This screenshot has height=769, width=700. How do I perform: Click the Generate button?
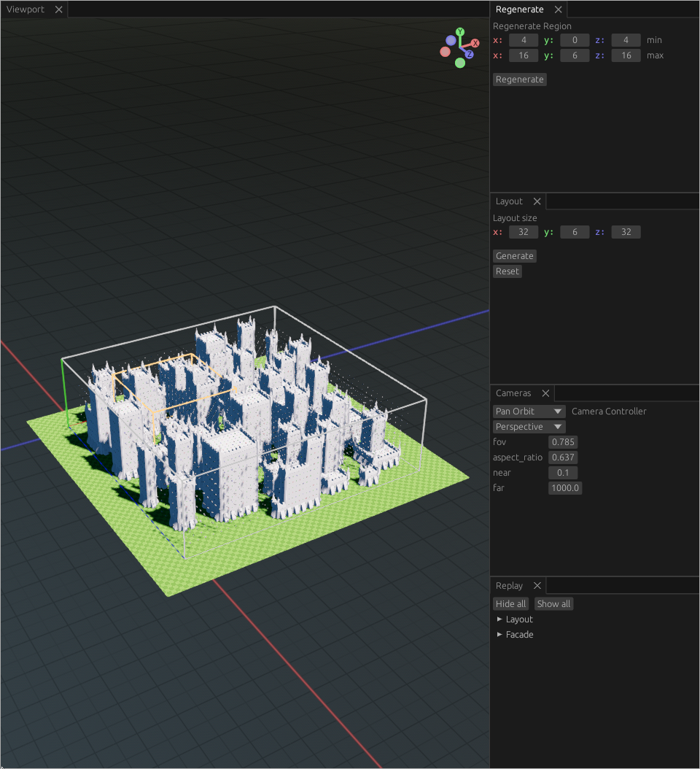point(514,255)
